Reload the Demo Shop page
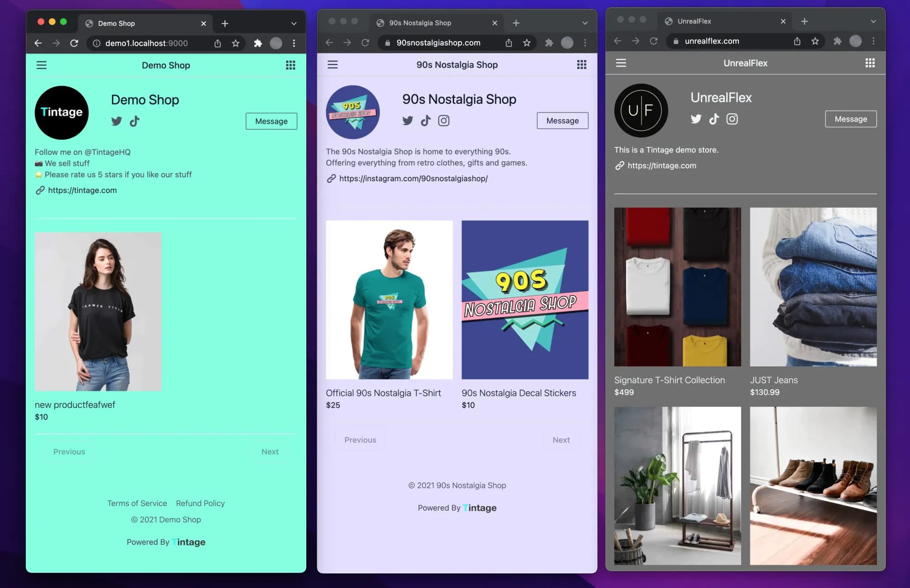 [74, 43]
